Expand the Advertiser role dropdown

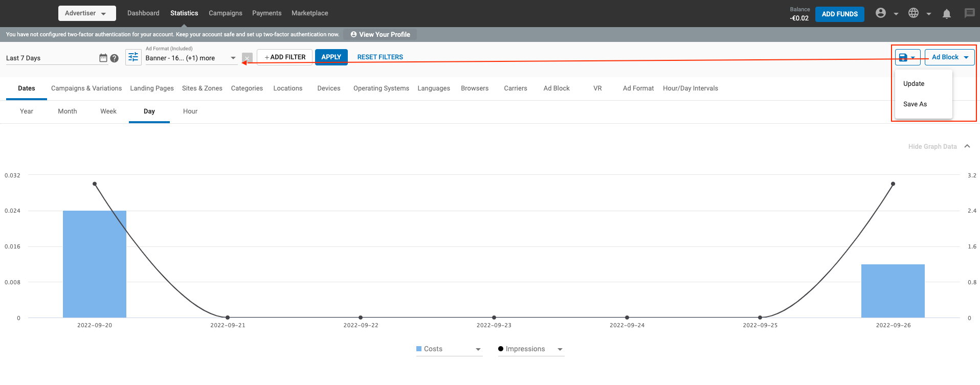(x=86, y=13)
